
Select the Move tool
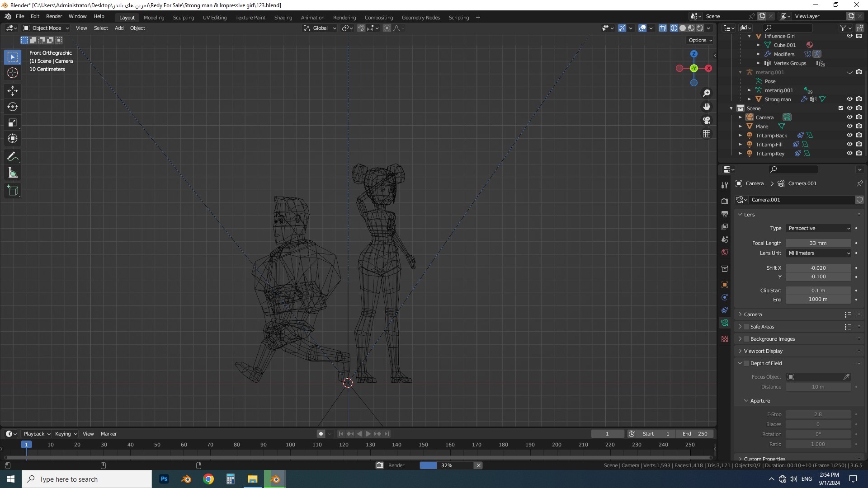pos(13,91)
